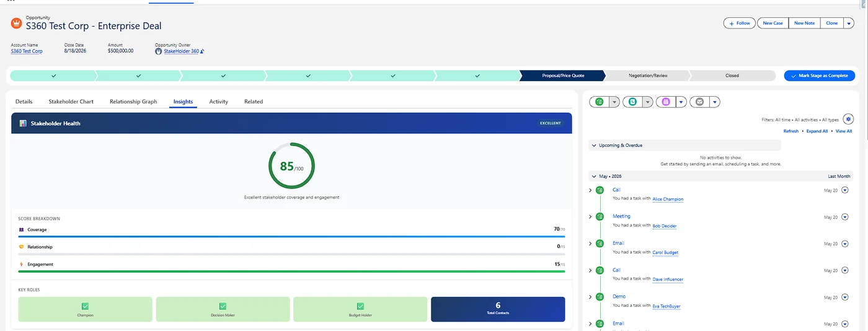This screenshot has height=331, width=868.
Task: Open the Dave Influencer contact link
Action: click(x=668, y=279)
